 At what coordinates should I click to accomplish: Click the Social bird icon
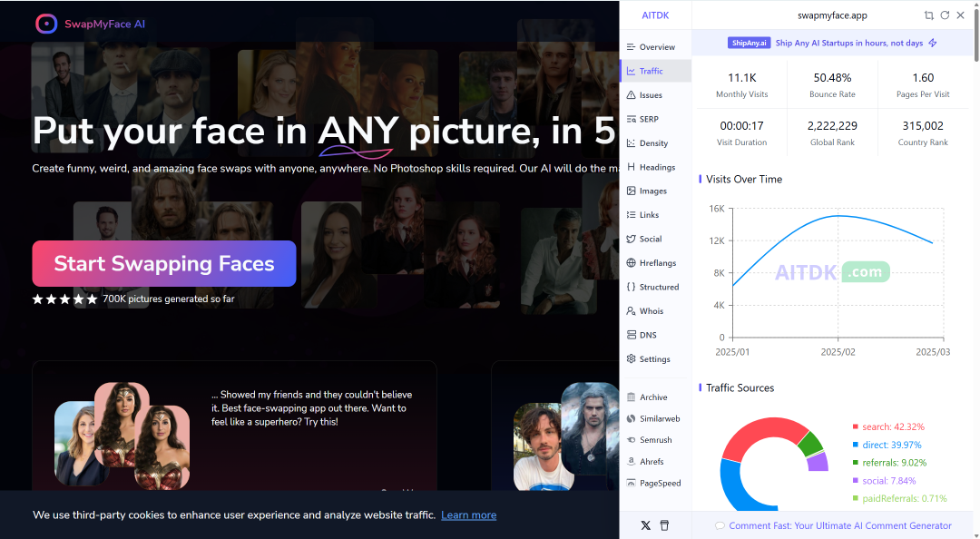tap(632, 239)
